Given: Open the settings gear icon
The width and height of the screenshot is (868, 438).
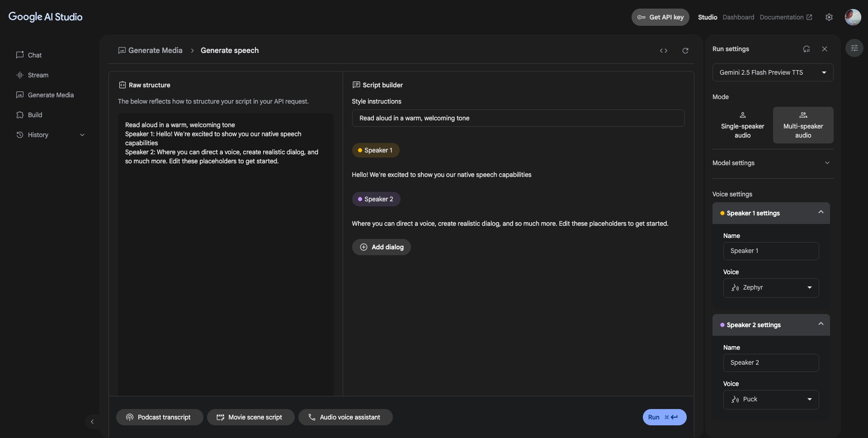Looking at the screenshot, I should [829, 17].
